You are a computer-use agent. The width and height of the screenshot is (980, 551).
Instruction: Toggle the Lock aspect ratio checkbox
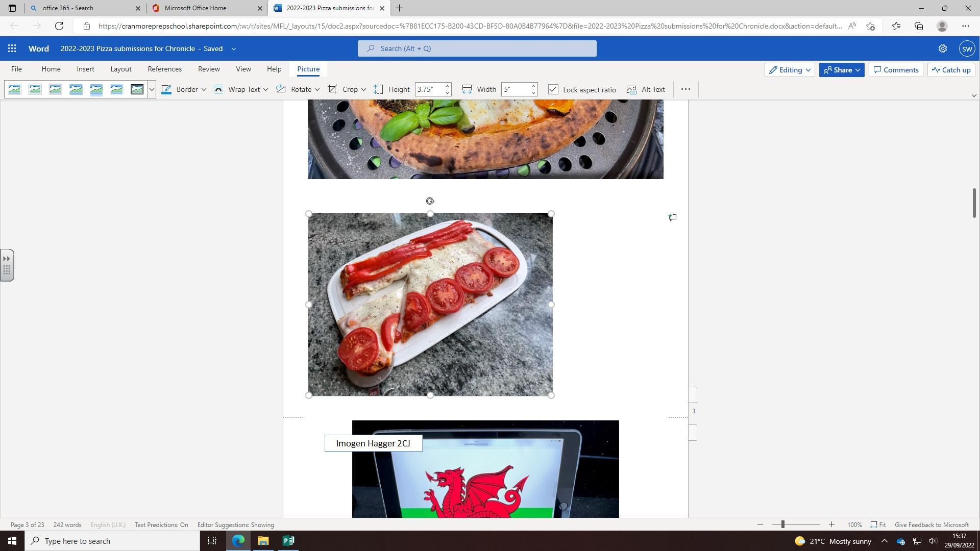click(x=553, y=90)
